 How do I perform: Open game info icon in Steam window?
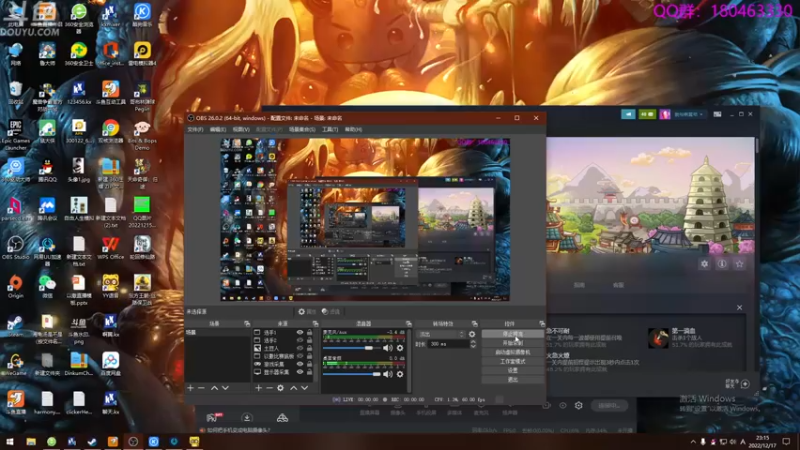722,264
